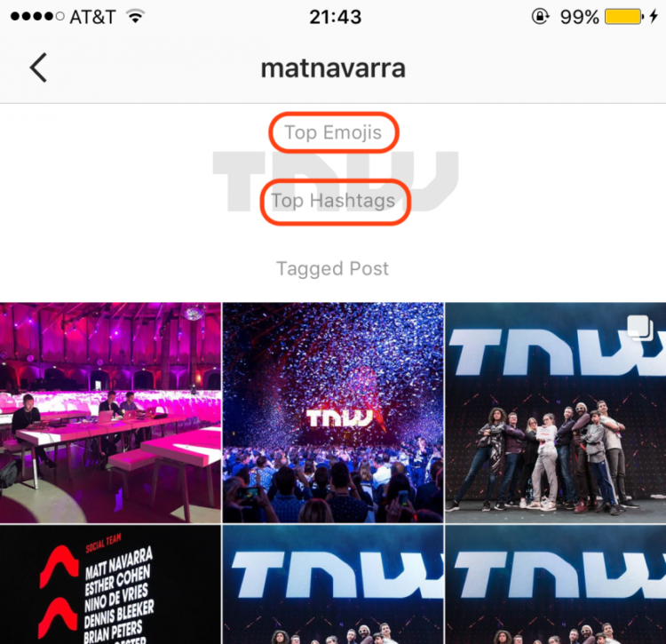Tap the 99% battery percentage text
Screen dimensions: 666x644
579,17
